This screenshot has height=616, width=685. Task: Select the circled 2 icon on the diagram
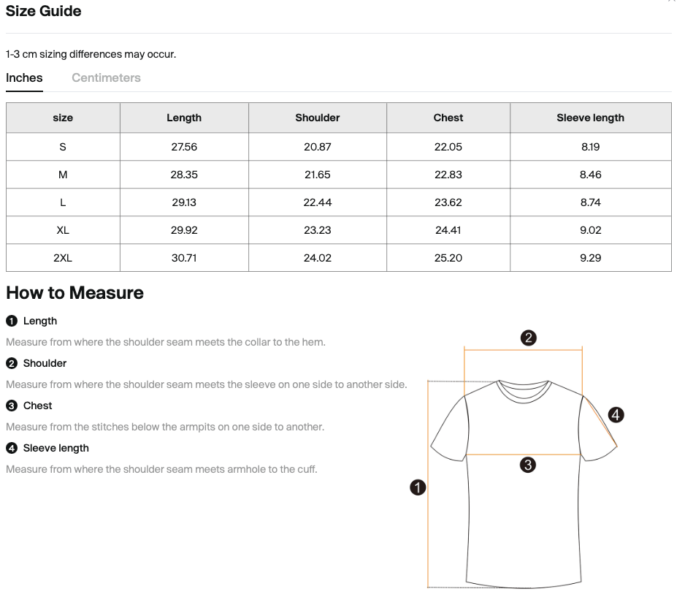(x=527, y=338)
